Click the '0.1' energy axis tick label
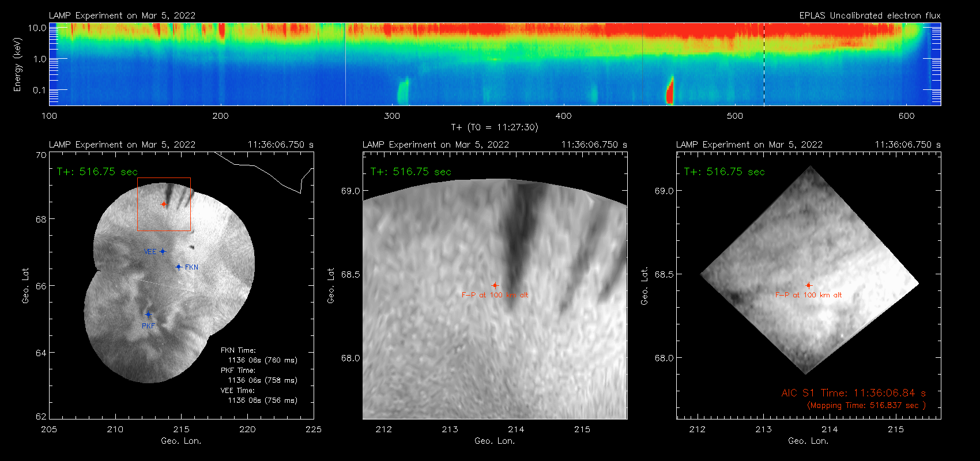 point(40,90)
